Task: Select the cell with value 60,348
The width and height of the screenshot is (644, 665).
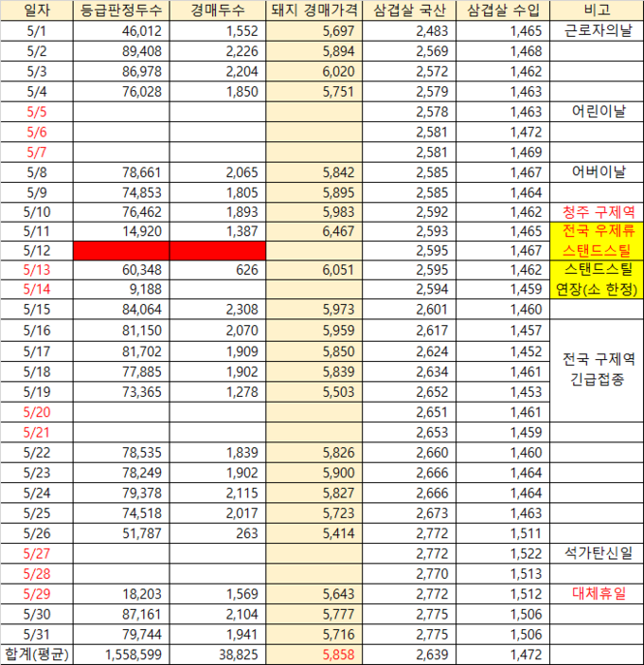Action: point(121,270)
